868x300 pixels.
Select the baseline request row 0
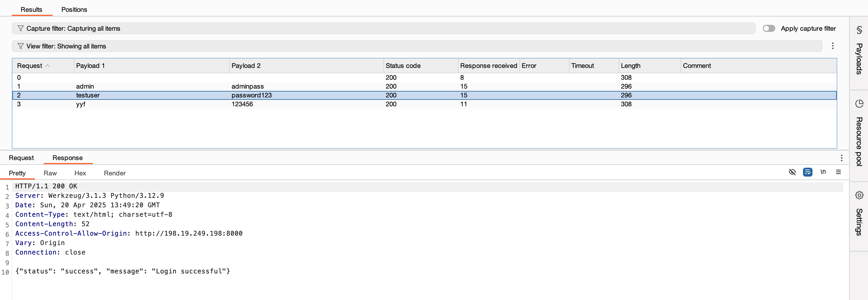pos(425,77)
